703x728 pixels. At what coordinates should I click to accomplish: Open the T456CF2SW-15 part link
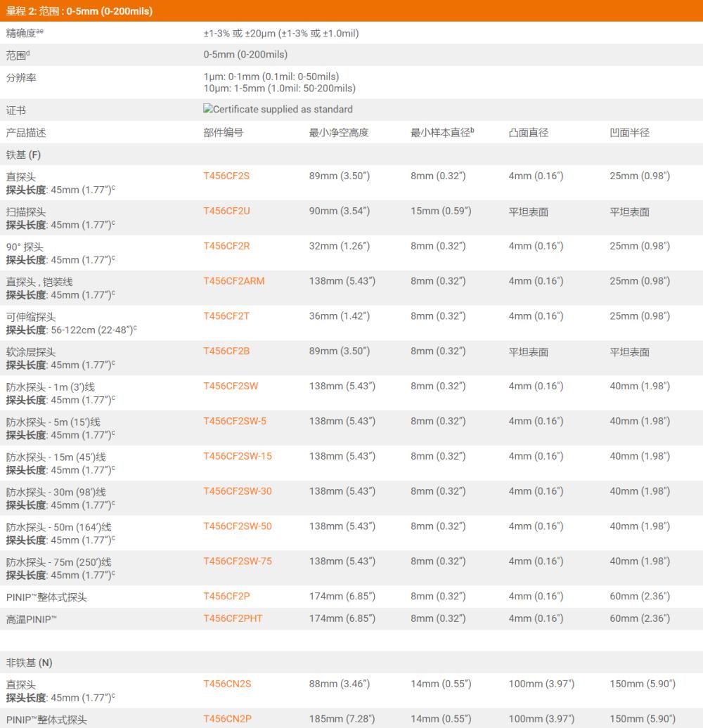(238, 456)
